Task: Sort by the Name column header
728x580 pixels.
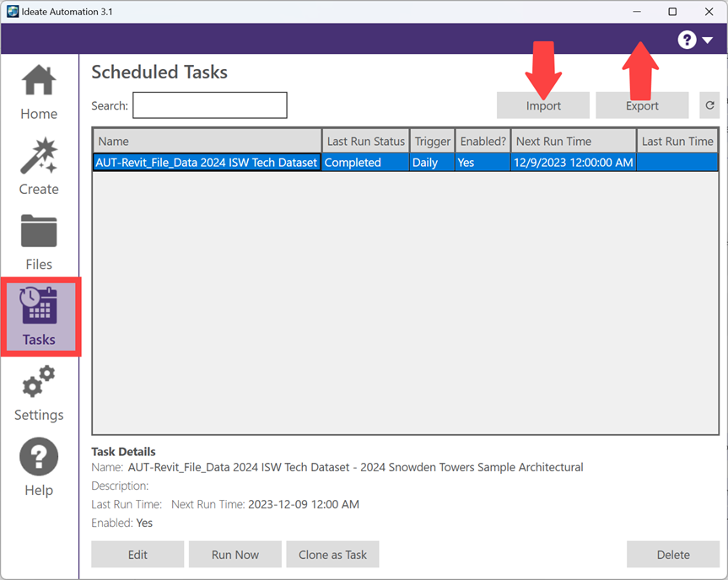Action: pos(208,141)
